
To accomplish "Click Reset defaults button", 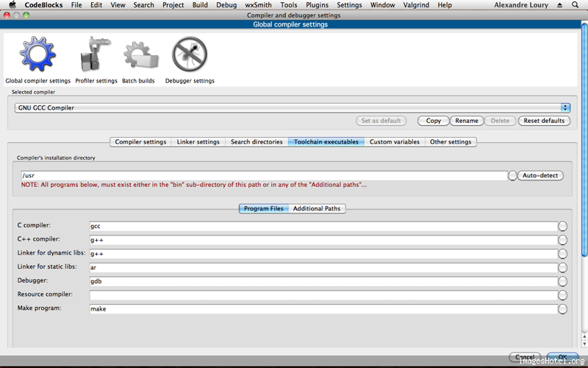I will click(544, 121).
